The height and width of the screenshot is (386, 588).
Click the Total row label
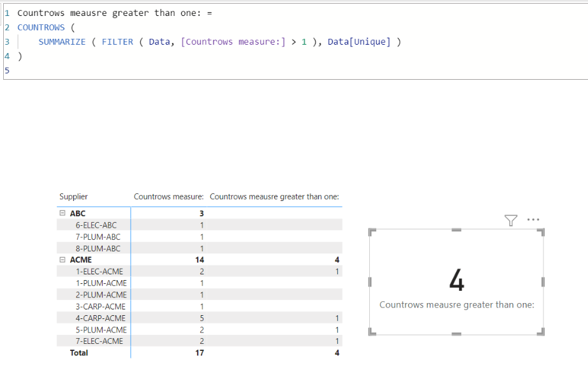tap(78, 353)
